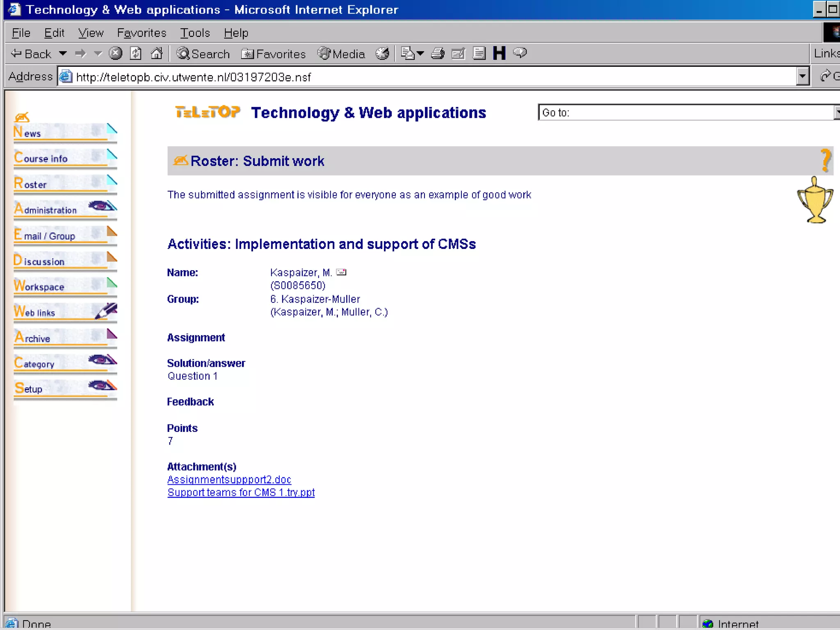
Task: Open the Assignmentsupport2.doc attachment link
Action: click(x=229, y=479)
